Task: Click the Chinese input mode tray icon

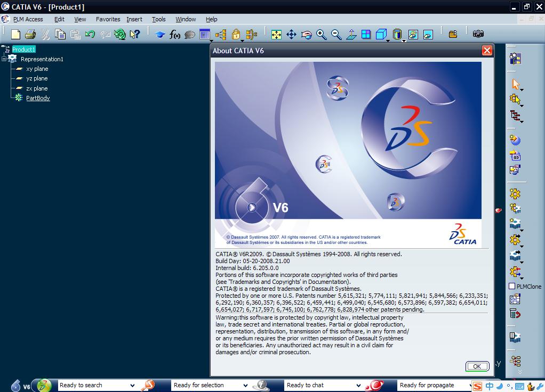Action: [490, 386]
